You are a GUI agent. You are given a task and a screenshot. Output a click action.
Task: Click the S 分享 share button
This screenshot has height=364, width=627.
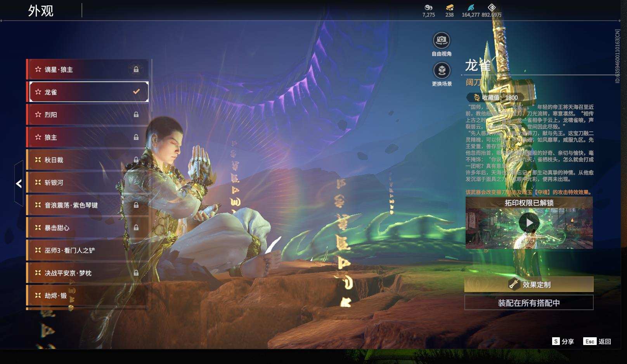tap(563, 342)
